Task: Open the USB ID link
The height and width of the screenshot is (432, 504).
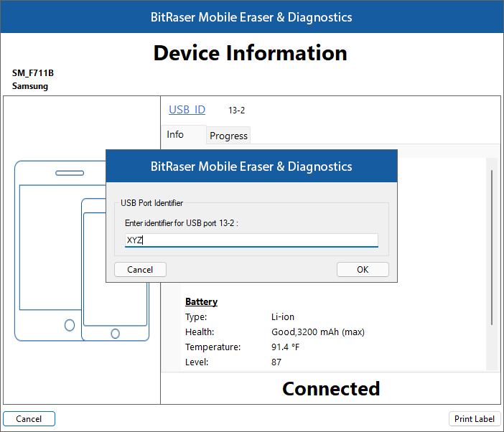Action: pos(187,110)
